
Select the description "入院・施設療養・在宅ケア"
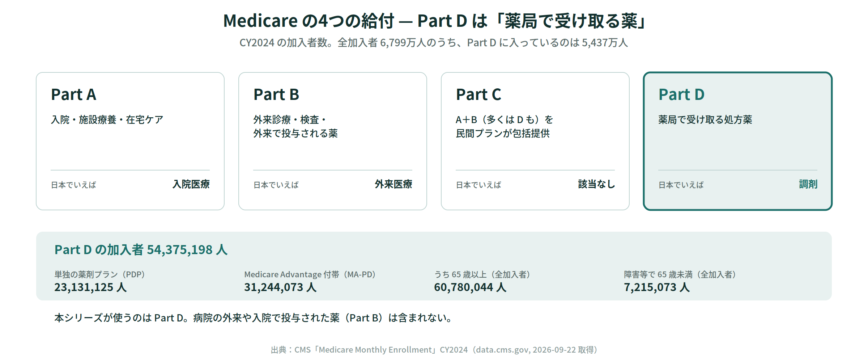click(107, 119)
